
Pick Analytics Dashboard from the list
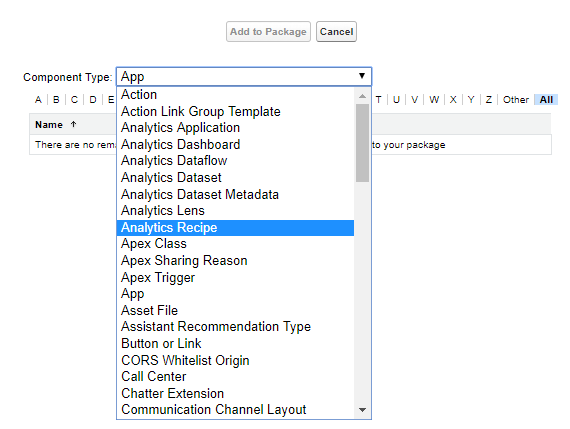(235, 144)
